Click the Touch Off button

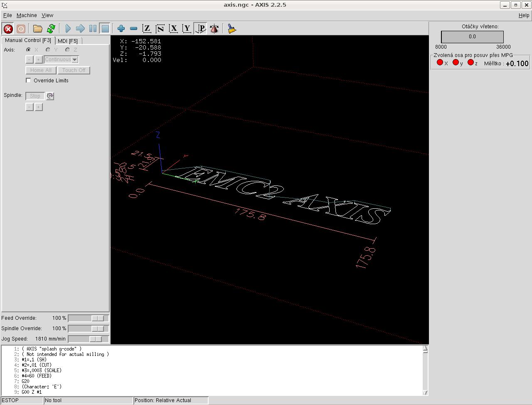pyautogui.click(x=74, y=70)
